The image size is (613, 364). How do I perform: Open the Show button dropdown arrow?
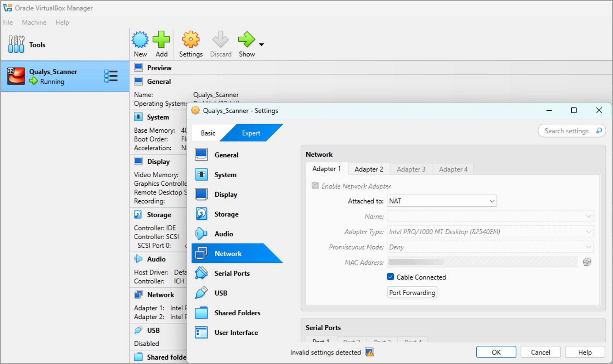coord(262,45)
